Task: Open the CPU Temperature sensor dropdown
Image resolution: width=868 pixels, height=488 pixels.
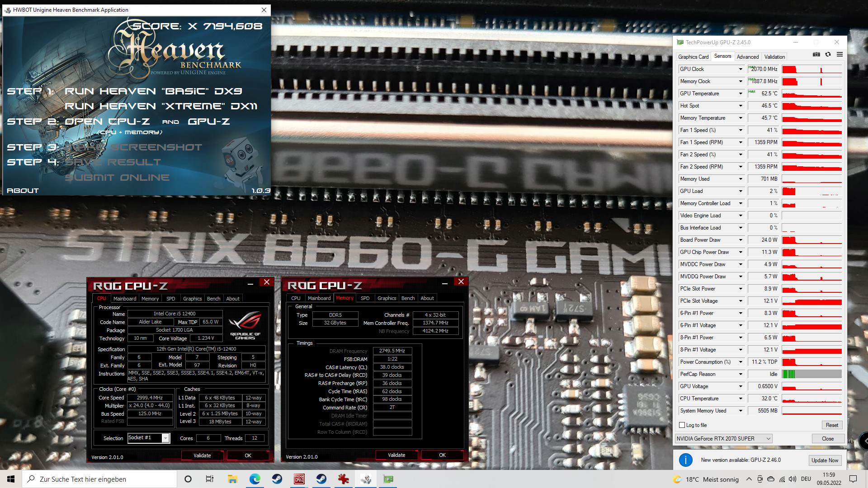Action: pyautogui.click(x=741, y=399)
